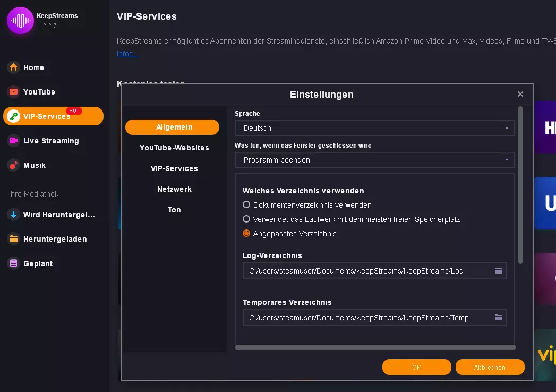This screenshot has width=556, height=392.
Task: Click the Welches Verzeichnis verwenden heading
Action: pyautogui.click(x=303, y=191)
